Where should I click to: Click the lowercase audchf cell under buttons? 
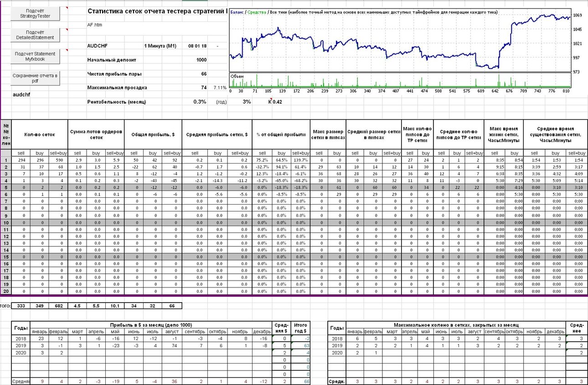[x=22, y=95]
